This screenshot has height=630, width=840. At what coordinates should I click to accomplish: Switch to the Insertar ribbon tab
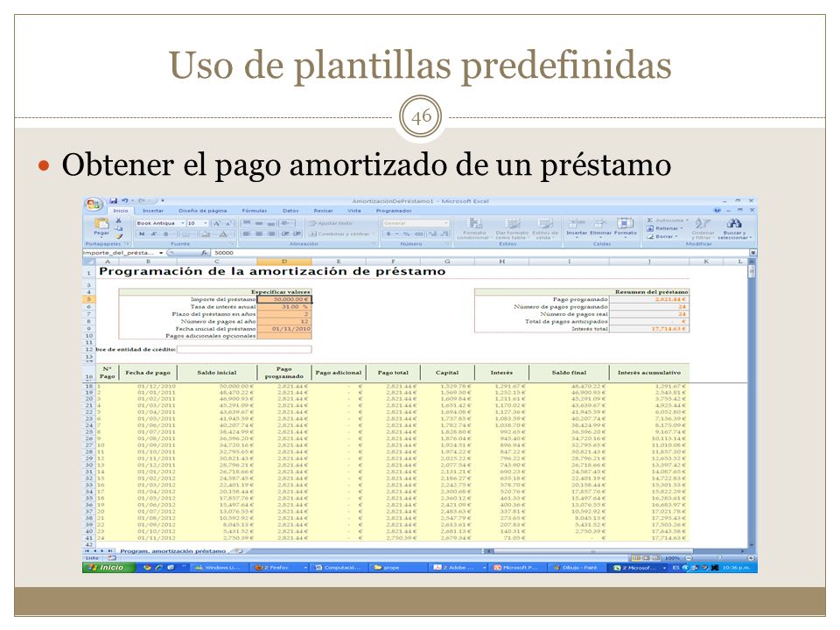(x=153, y=211)
